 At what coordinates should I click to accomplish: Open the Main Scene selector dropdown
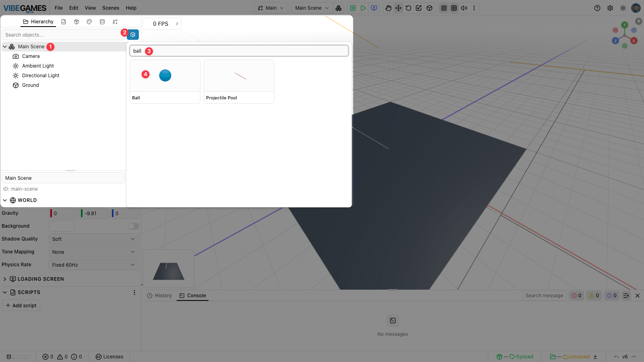(312, 8)
